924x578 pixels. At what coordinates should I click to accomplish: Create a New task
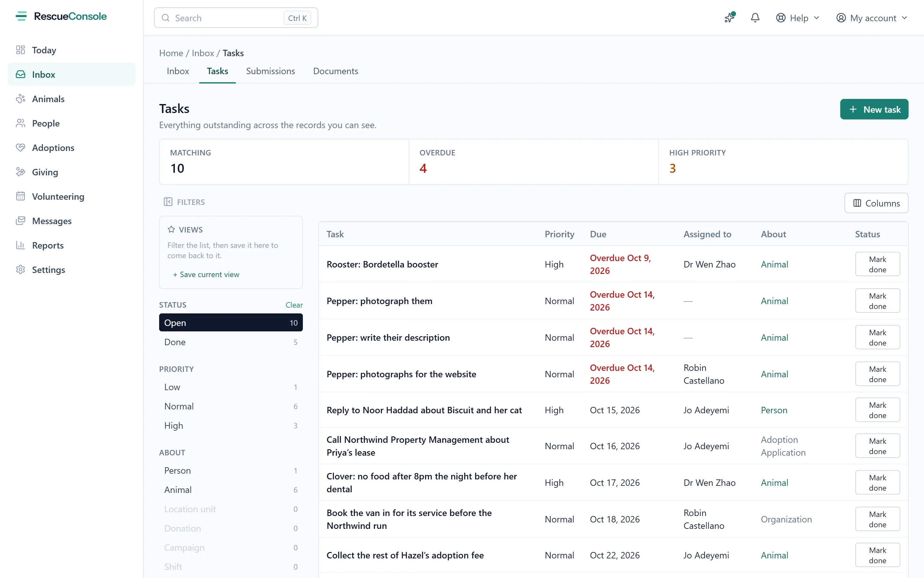pyautogui.click(x=874, y=110)
